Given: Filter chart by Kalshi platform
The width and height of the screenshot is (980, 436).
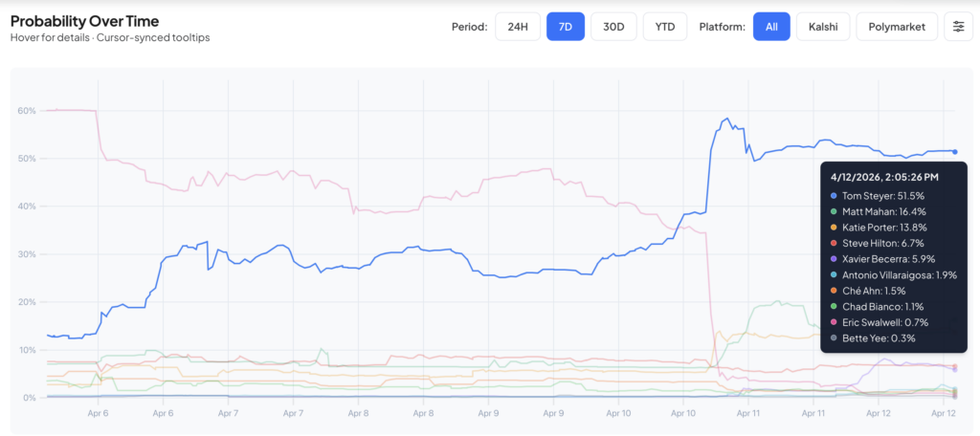Looking at the screenshot, I should [822, 27].
